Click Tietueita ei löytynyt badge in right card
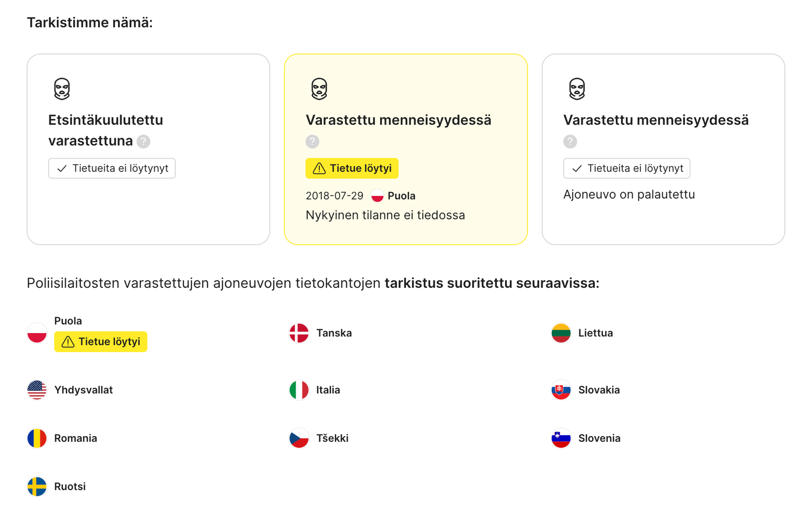Image resolution: width=812 pixels, height=515 pixels. click(x=627, y=168)
